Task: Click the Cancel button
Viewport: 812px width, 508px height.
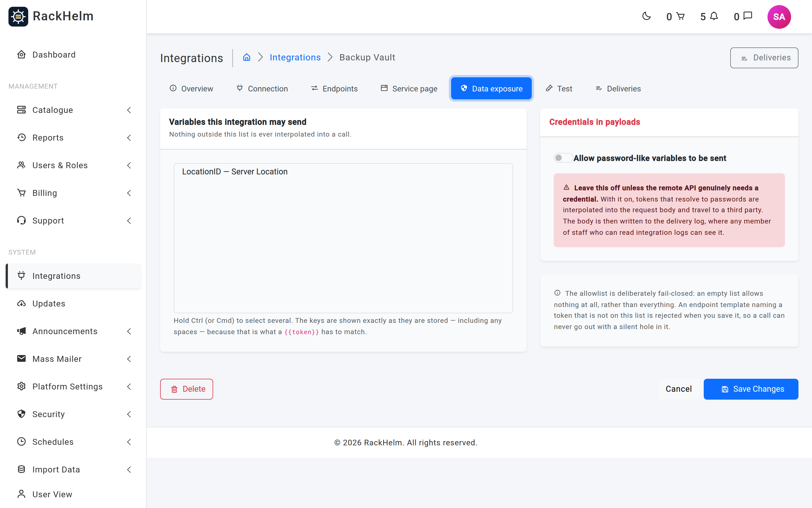Action: [678, 389]
